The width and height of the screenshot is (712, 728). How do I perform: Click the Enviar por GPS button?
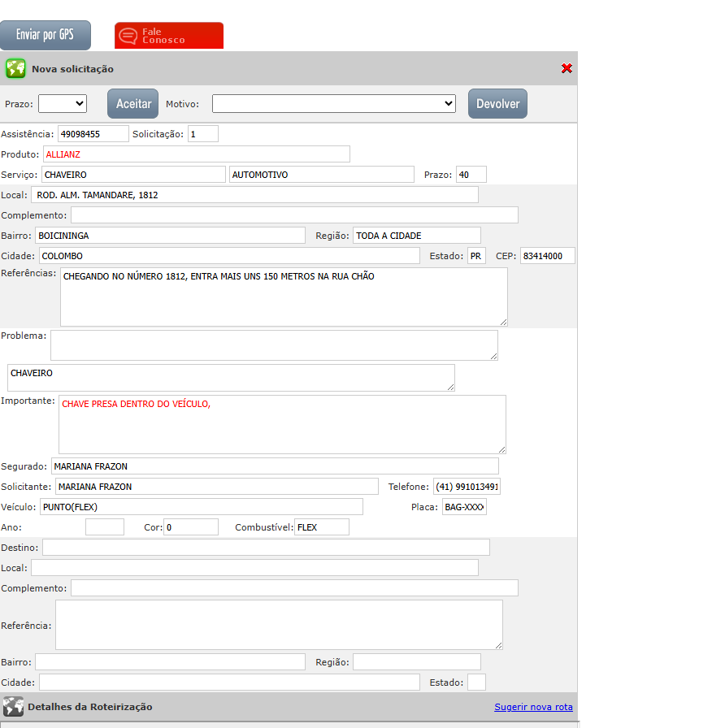point(45,35)
